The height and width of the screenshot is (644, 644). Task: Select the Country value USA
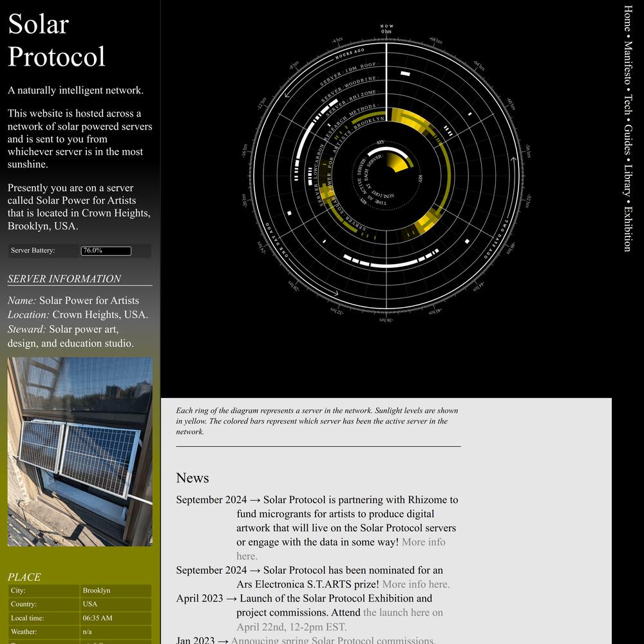tap(90, 604)
